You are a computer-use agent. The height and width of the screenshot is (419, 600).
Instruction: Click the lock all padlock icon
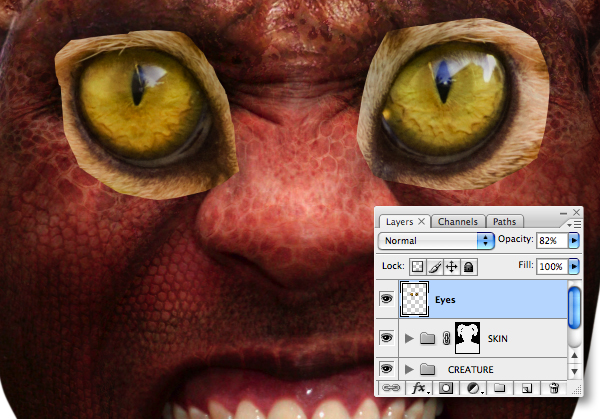tap(469, 267)
